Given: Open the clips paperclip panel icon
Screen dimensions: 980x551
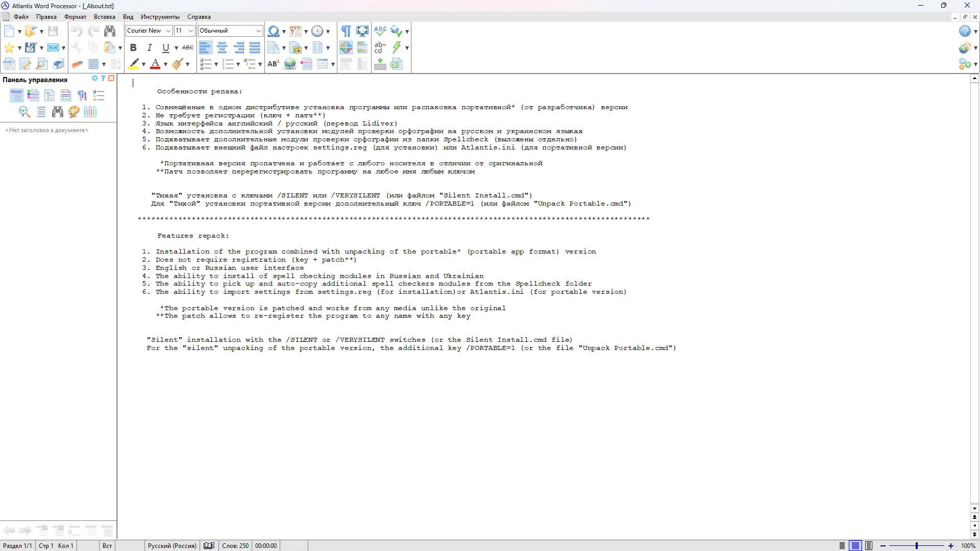Looking at the screenshot, I should click(90, 112).
